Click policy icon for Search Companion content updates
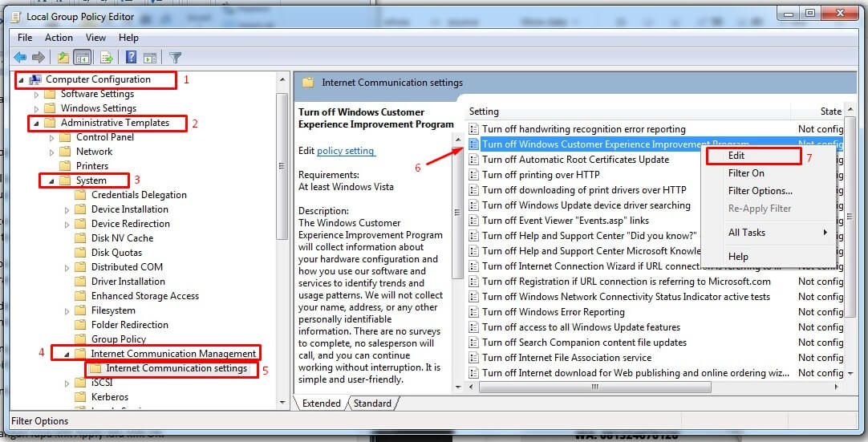Viewport: 868px width, 442px height. (x=473, y=343)
